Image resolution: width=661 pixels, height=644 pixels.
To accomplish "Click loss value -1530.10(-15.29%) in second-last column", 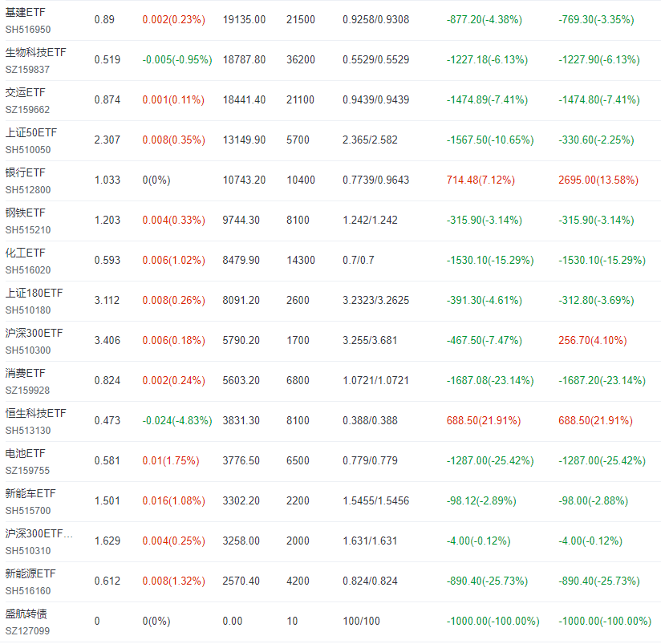I will coord(490,260).
